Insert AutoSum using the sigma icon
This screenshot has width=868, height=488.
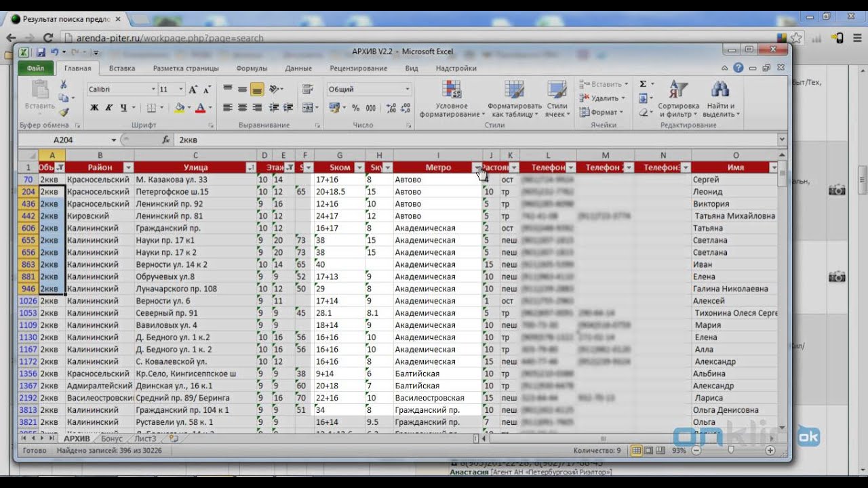(x=643, y=84)
